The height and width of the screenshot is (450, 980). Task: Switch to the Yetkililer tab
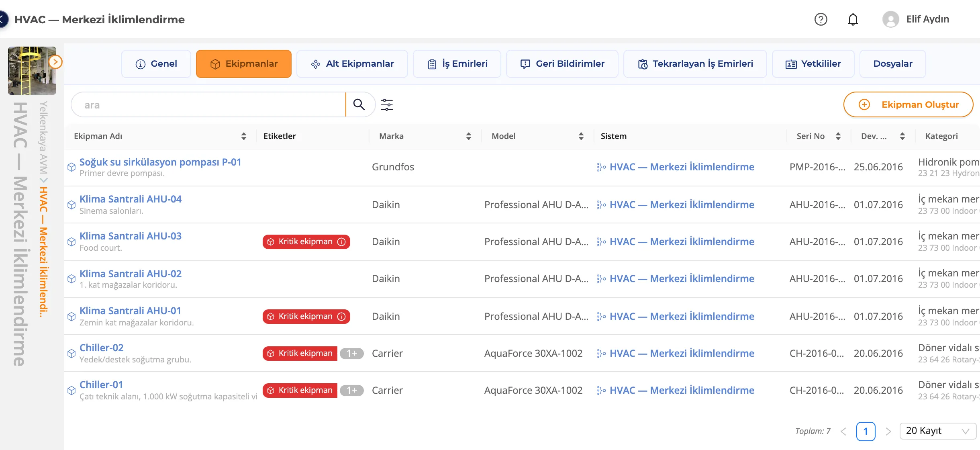click(x=813, y=64)
